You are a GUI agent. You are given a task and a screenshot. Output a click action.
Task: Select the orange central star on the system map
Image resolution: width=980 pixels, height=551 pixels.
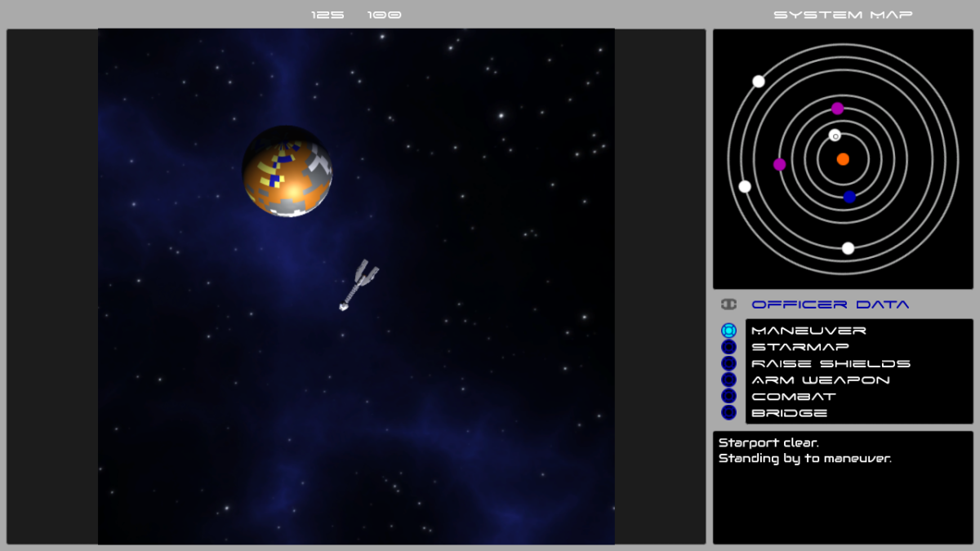pos(843,159)
